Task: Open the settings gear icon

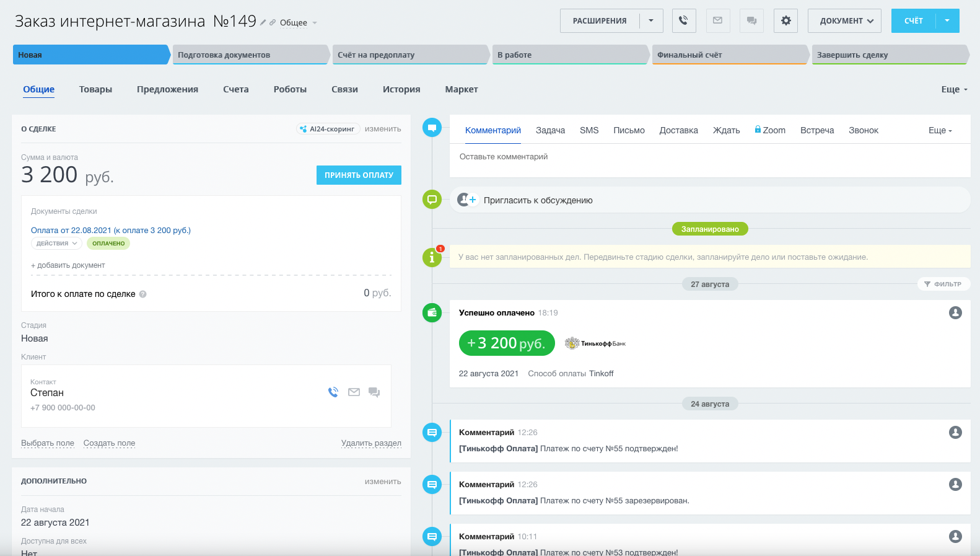Action: coord(785,20)
